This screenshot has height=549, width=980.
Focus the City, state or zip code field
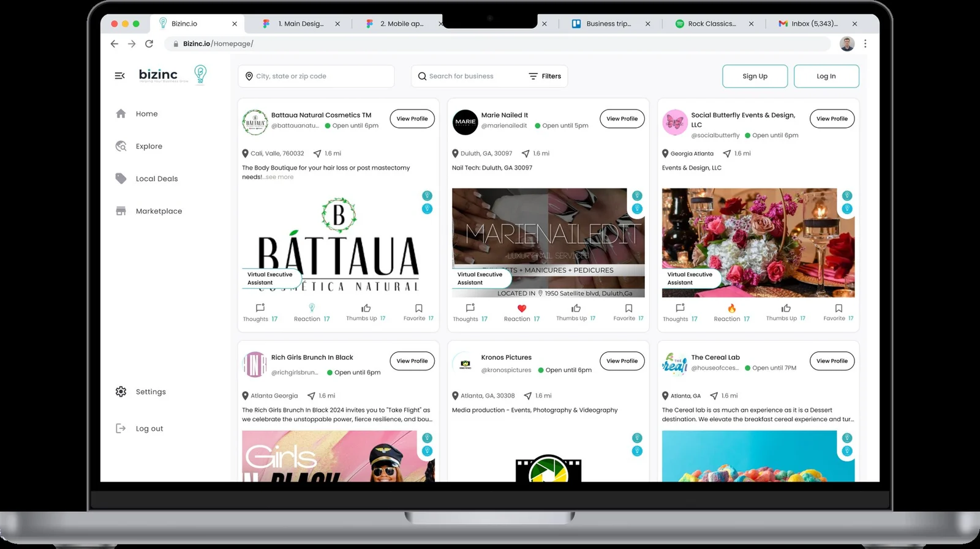click(x=316, y=77)
